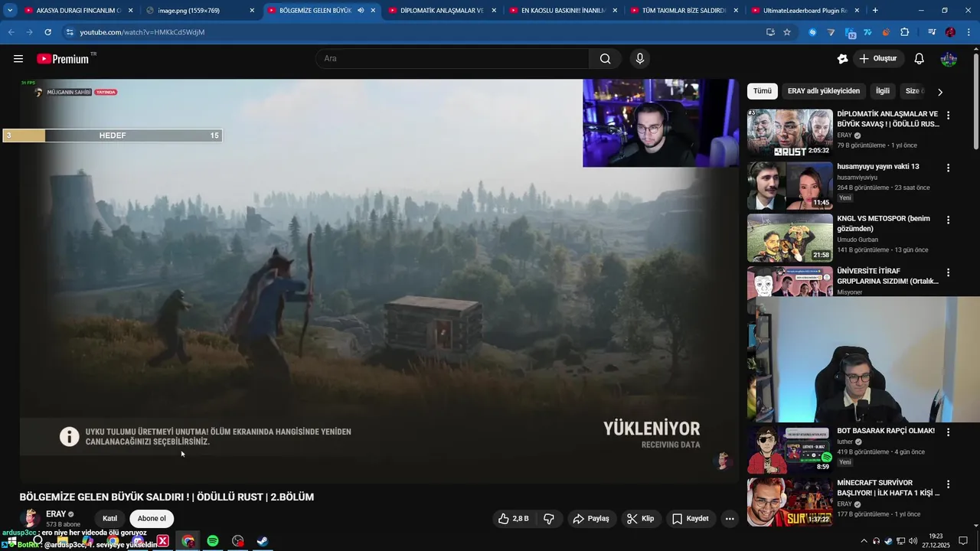The width and height of the screenshot is (980, 551).
Task: Mute the playing YouTube tab audio
Action: [360, 11]
